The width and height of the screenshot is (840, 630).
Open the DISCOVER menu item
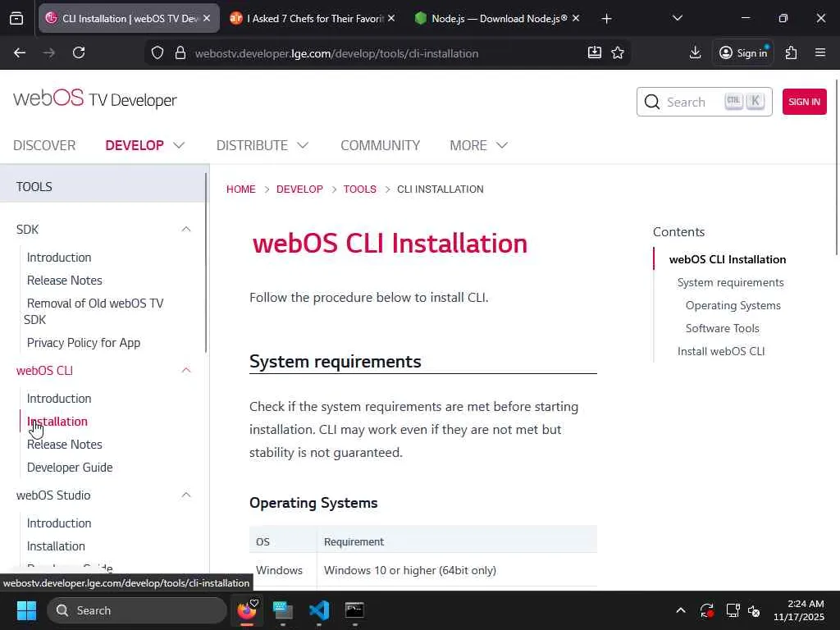(44, 145)
